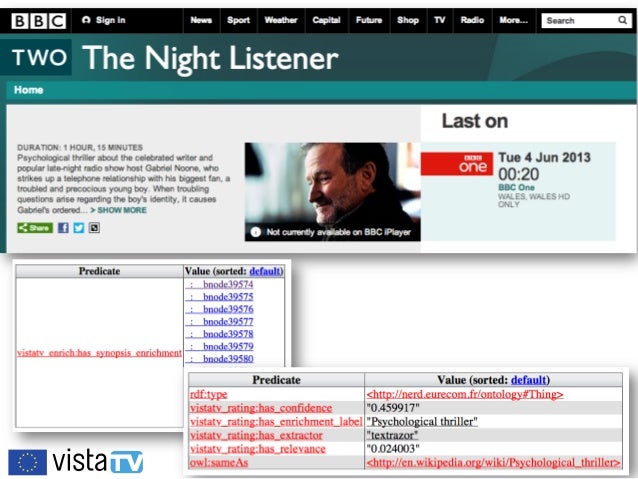Click the iPlayer info icon
638x479 pixels.
[256, 232]
